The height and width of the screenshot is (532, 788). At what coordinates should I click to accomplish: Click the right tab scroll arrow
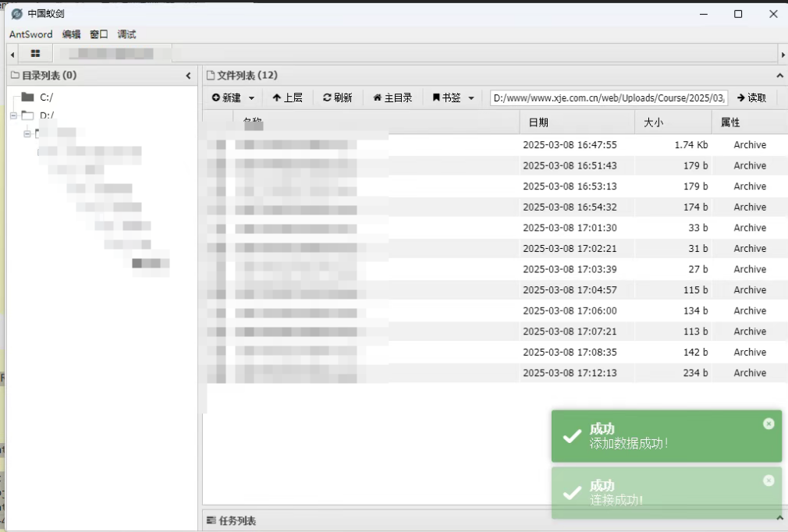point(783,54)
